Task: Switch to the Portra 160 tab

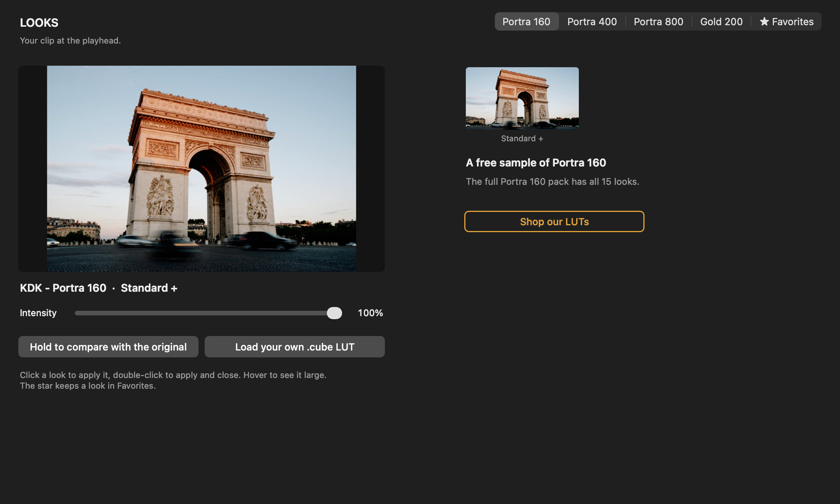Action: tap(527, 22)
